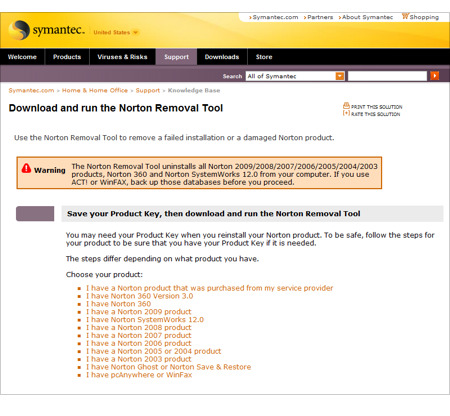This screenshot has height=416, width=450.
Task: Open the Products tab
Action: click(67, 57)
